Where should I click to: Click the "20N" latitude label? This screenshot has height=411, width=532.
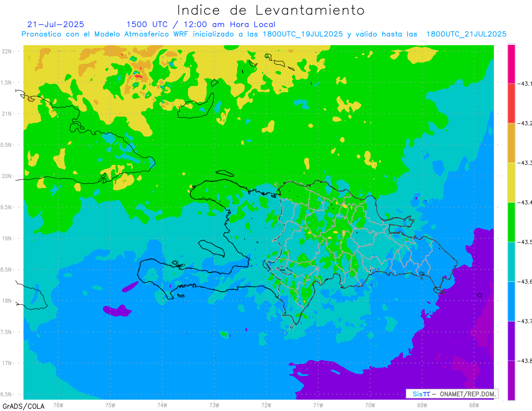[x=8, y=176]
